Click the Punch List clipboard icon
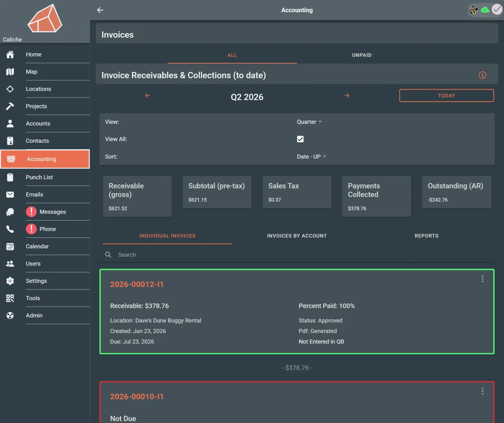 (10, 177)
